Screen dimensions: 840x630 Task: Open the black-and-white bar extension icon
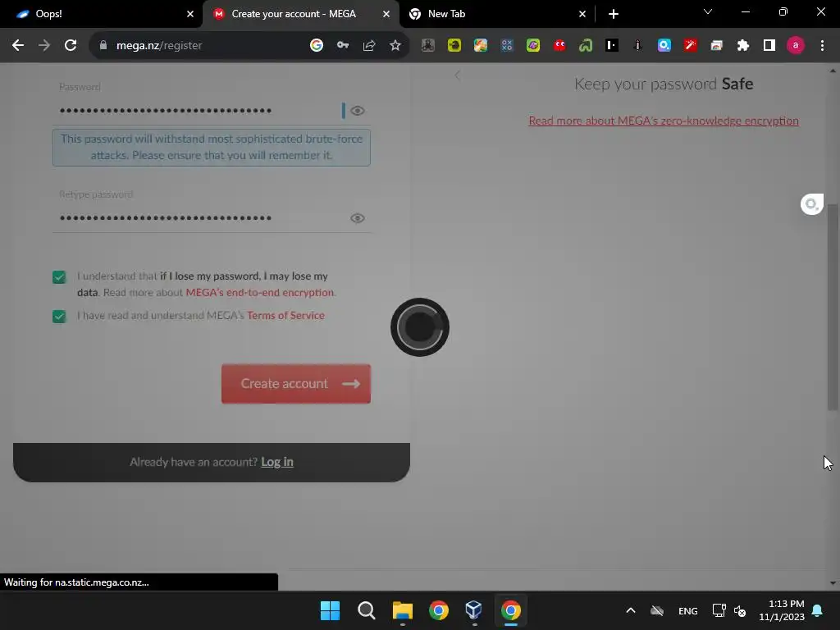click(x=612, y=46)
